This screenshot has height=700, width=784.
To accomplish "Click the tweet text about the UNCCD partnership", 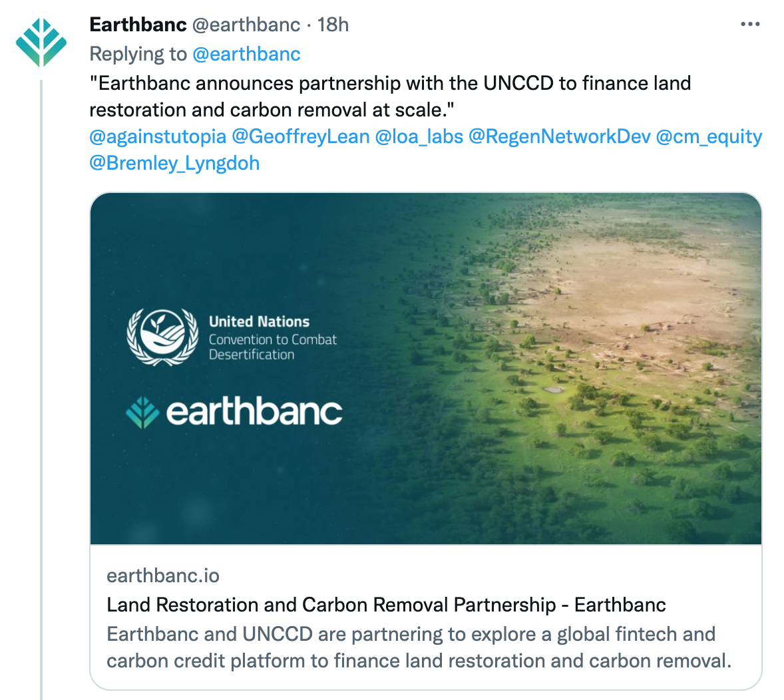I will click(390, 96).
